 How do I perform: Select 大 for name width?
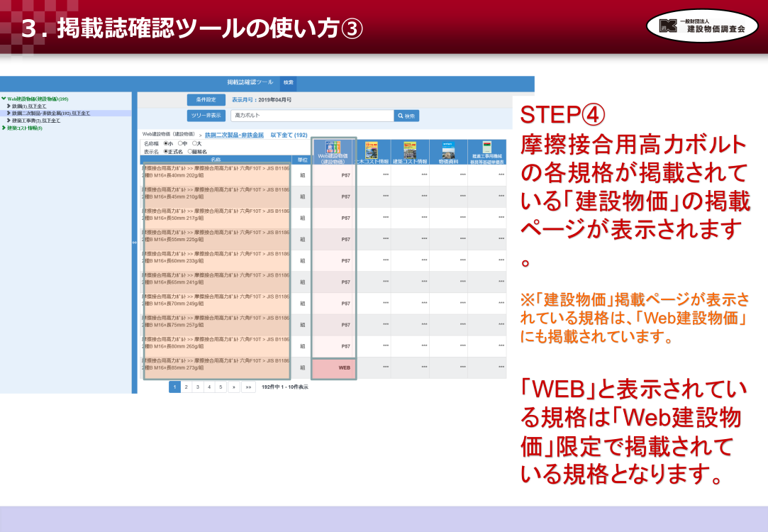tap(194, 143)
